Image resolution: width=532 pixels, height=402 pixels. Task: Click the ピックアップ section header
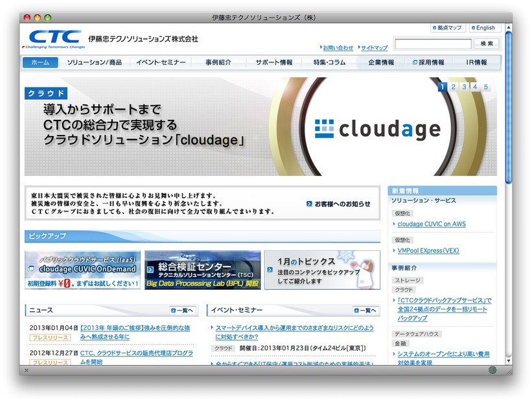click(202, 236)
